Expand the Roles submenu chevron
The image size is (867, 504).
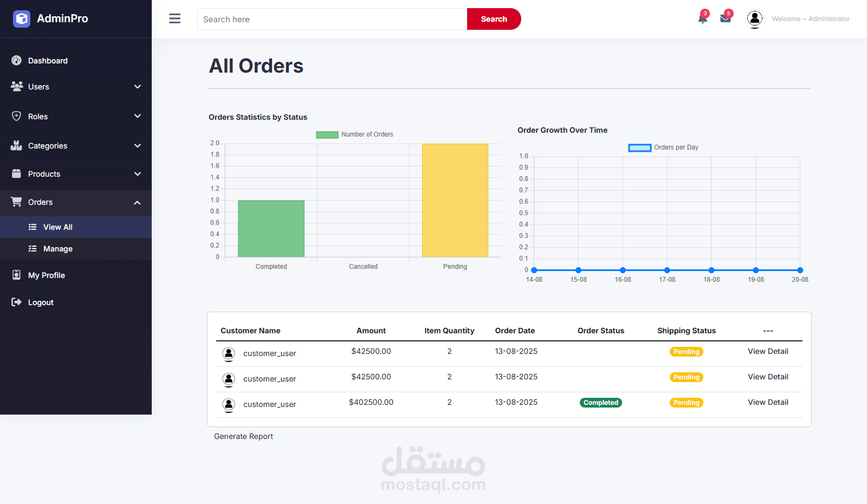[138, 116]
